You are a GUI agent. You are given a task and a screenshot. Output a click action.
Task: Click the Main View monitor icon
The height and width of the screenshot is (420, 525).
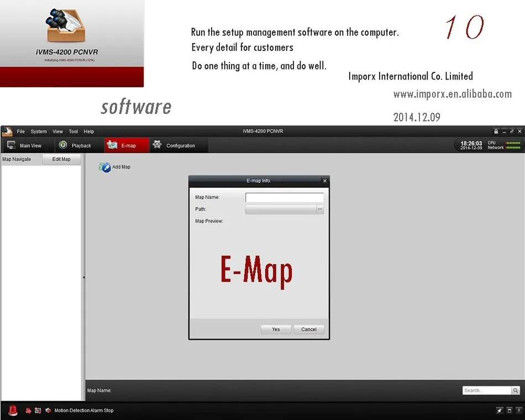coord(12,145)
